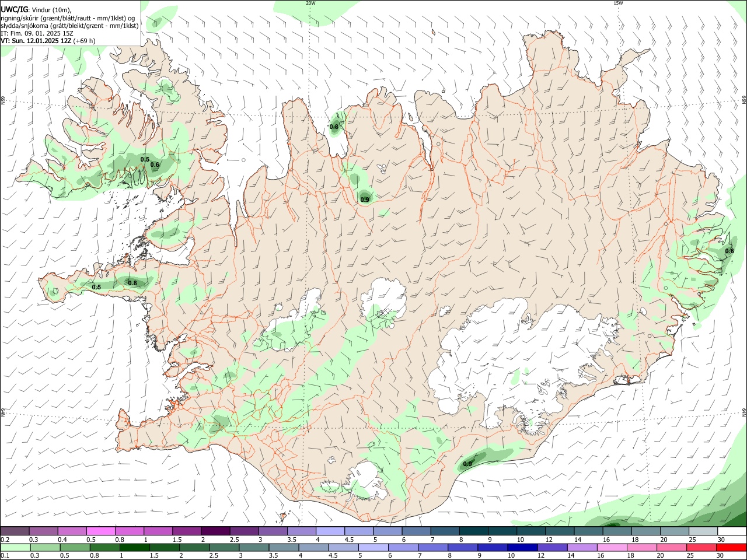Click the '15W' longitude label
The image size is (747, 560).
click(617, 3)
